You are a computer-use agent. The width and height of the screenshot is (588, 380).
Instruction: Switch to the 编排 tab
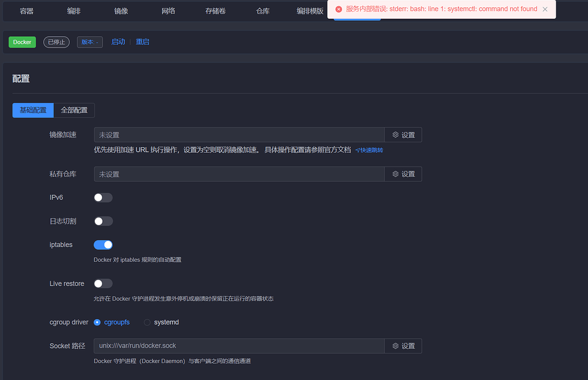(x=74, y=11)
